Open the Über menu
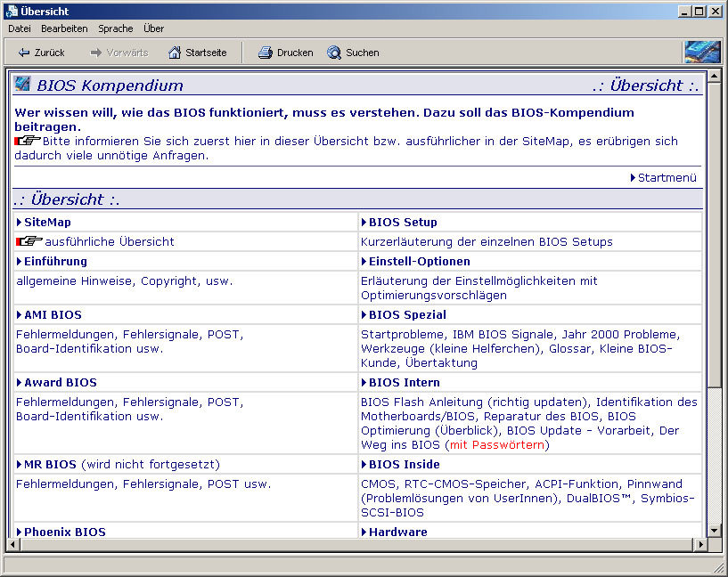The image size is (728, 577). pyautogui.click(x=153, y=28)
